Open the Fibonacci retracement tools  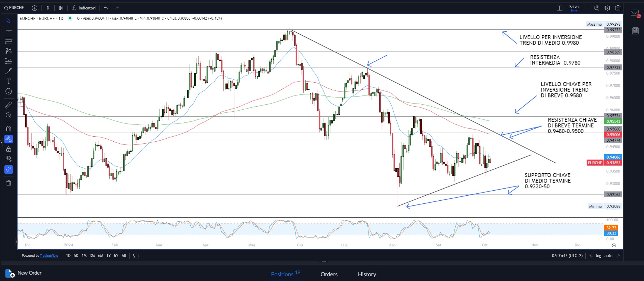9,41
